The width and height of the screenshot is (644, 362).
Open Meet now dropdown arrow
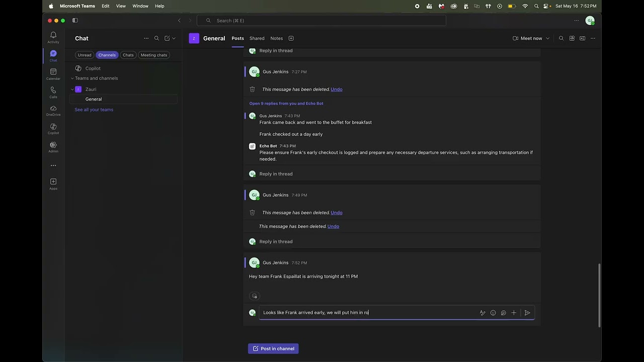(548, 38)
